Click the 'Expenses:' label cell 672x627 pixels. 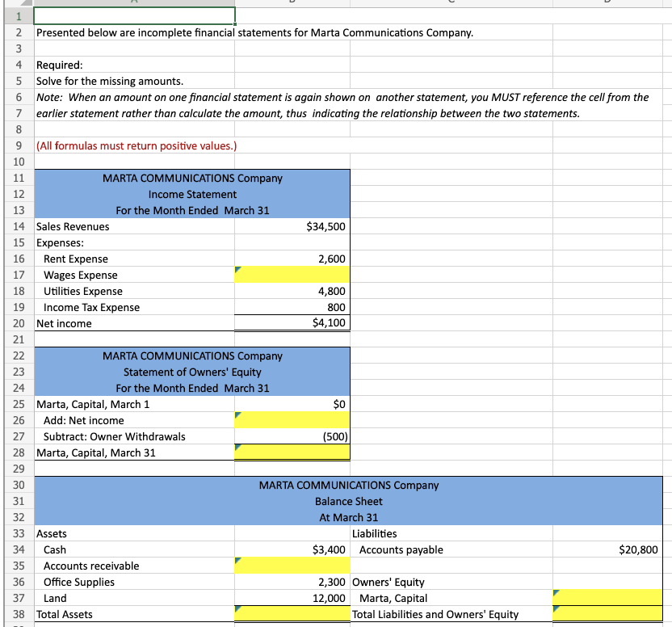134,242
